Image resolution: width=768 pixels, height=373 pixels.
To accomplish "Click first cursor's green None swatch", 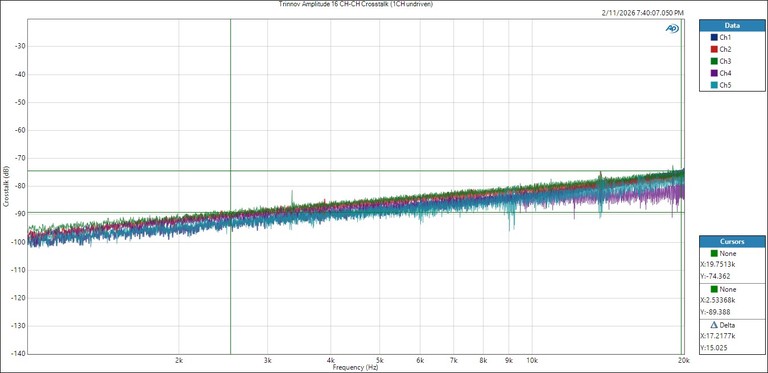I will point(714,254).
